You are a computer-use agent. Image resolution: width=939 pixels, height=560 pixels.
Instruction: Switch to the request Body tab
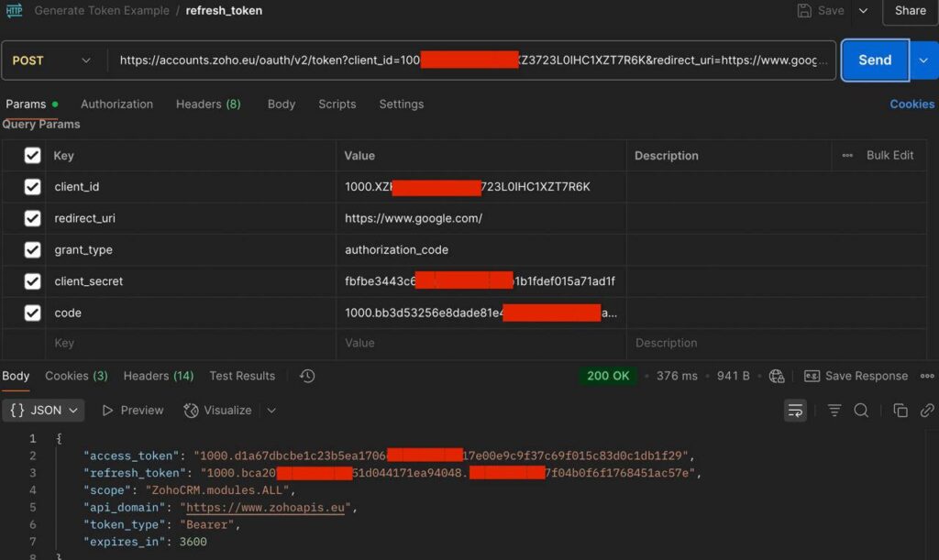point(281,104)
